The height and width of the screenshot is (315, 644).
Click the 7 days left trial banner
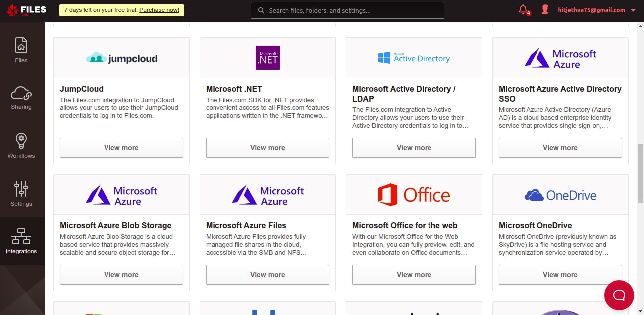121,10
